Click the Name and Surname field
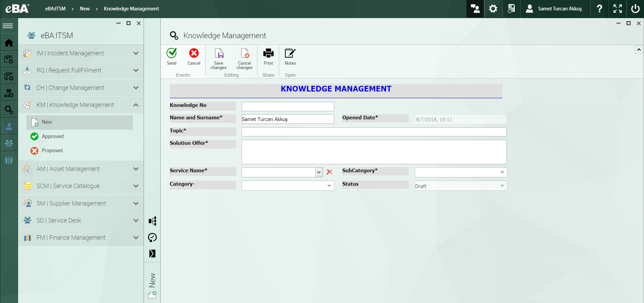Image resolution: width=644 pixels, height=303 pixels. click(x=288, y=119)
